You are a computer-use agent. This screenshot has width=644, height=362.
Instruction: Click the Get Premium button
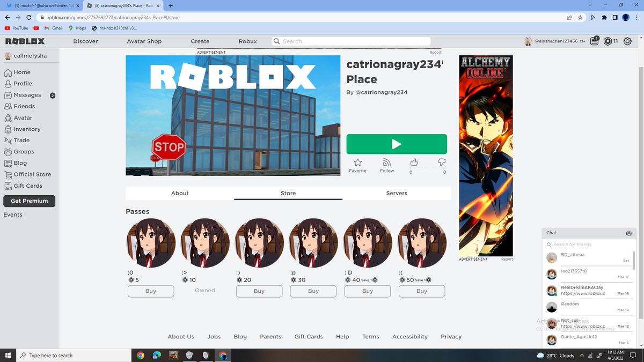pos(30,201)
